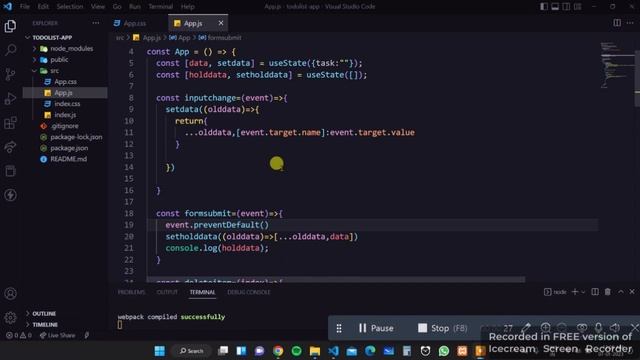Viewport: 640px width, 360px height.
Task: Open the launch profile dropdown next to plus
Action: (x=583, y=292)
